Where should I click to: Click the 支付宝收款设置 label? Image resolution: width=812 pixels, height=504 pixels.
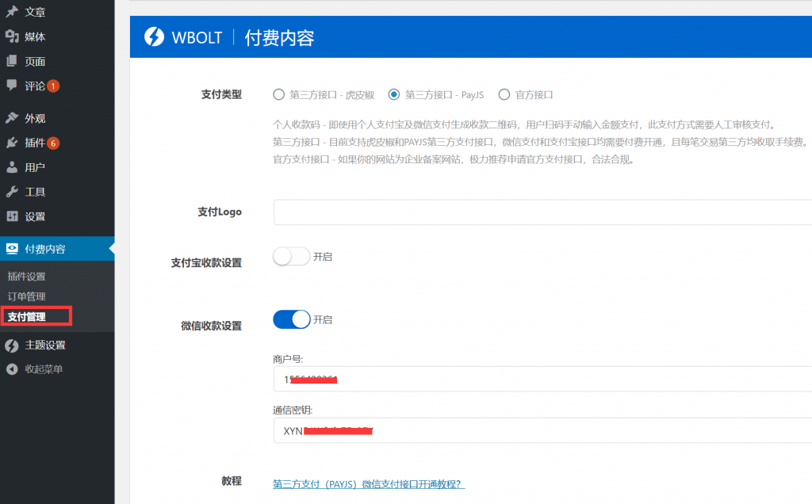click(x=206, y=263)
